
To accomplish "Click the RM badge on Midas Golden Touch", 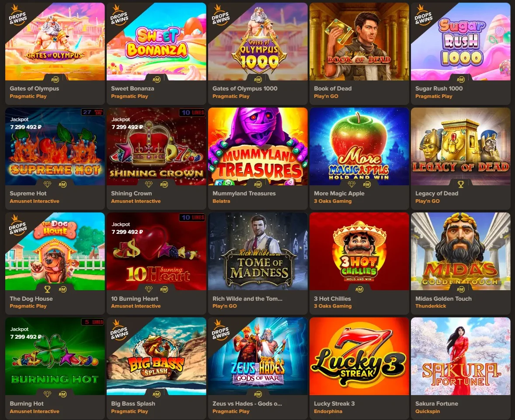I will (x=460, y=289).
